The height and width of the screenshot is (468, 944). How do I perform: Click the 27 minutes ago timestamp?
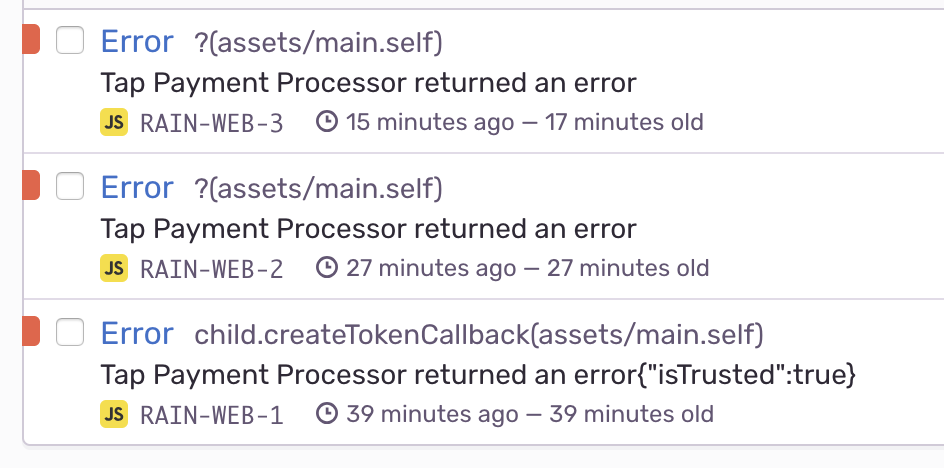[x=431, y=268]
